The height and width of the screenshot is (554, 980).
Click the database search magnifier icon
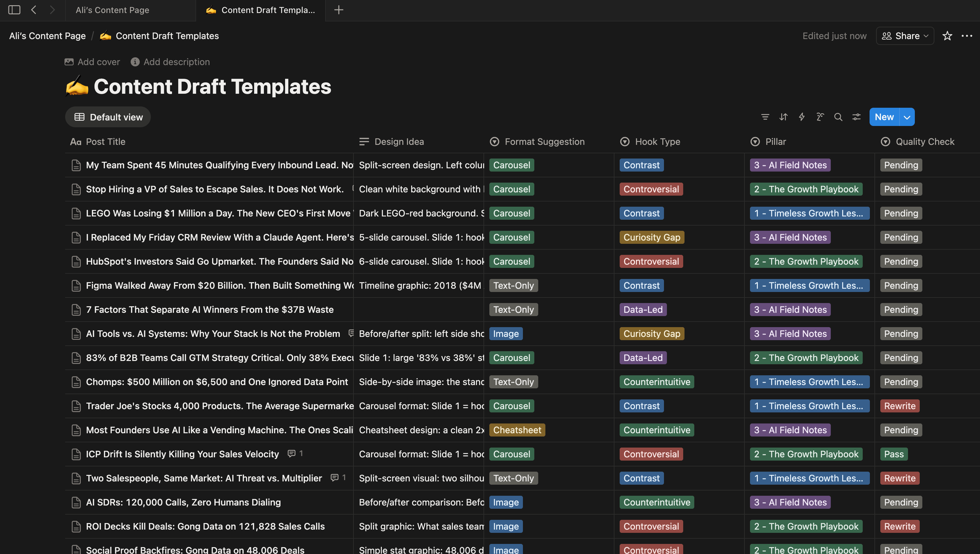point(838,117)
